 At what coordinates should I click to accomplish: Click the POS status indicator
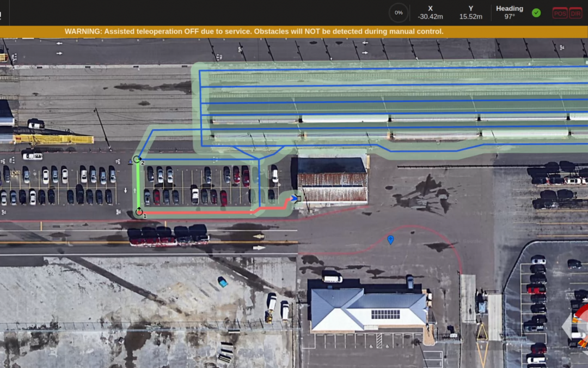coord(560,13)
